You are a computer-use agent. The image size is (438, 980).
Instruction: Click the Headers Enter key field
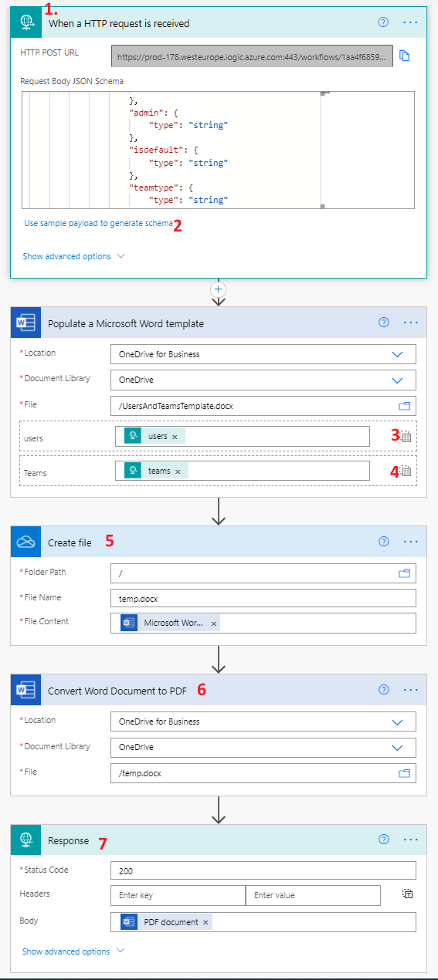click(178, 895)
